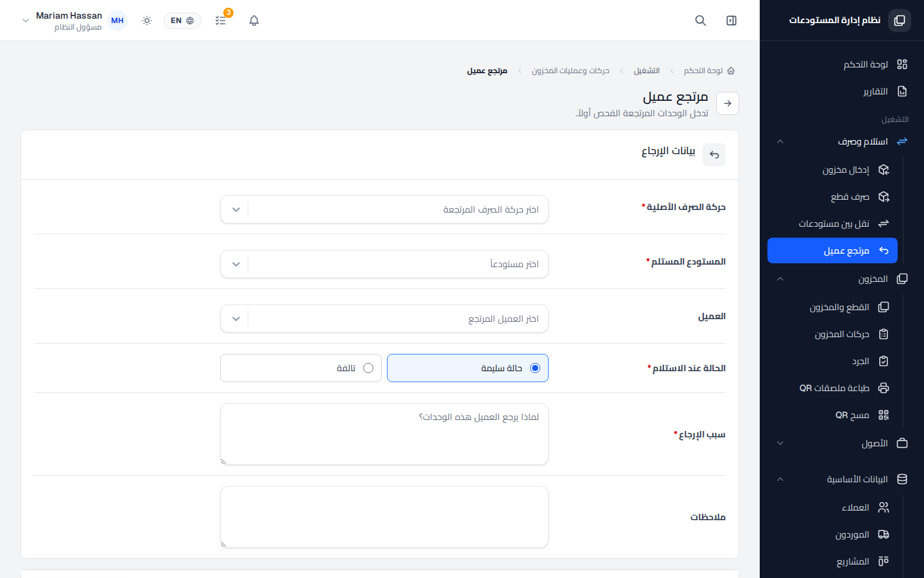Open التقارير in the sidebar
924x578 pixels.
[842, 91]
